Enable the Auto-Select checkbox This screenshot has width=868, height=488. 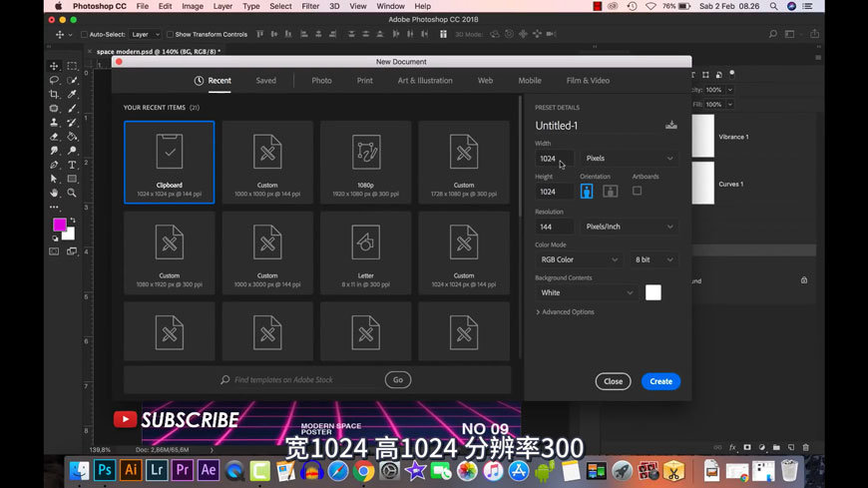click(x=84, y=34)
